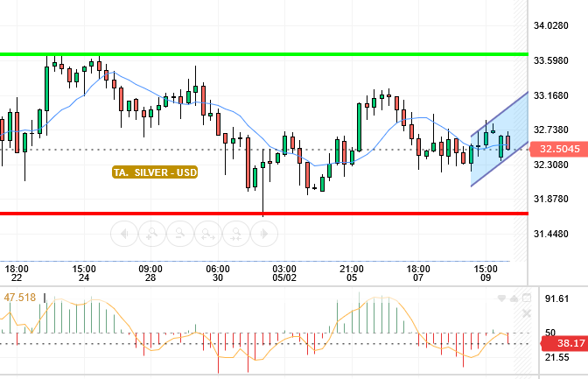This screenshot has width=588, height=379.
Task: Click the 33.1680 price axis label
Action: 551,95
